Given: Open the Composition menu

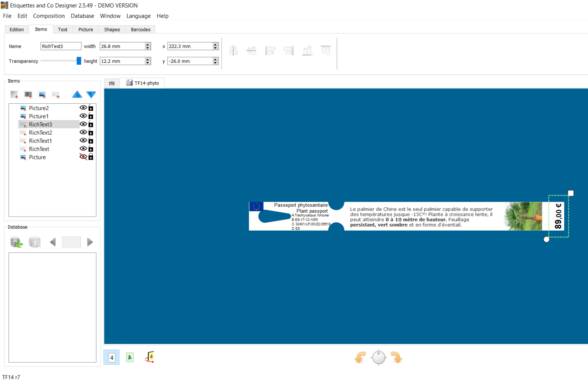Looking at the screenshot, I should click(x=49, y=16).
